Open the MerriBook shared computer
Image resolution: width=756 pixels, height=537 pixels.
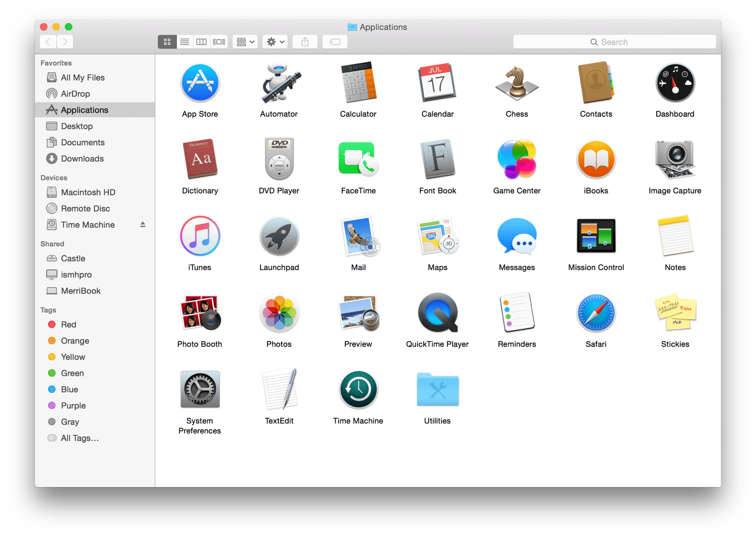(x=95, y=291)
